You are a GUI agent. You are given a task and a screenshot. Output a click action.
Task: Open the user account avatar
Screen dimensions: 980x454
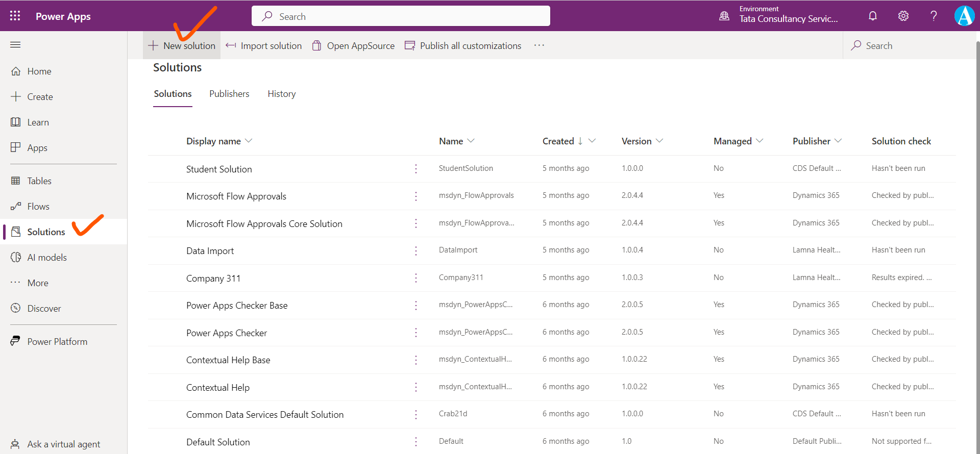coord(964,16)
